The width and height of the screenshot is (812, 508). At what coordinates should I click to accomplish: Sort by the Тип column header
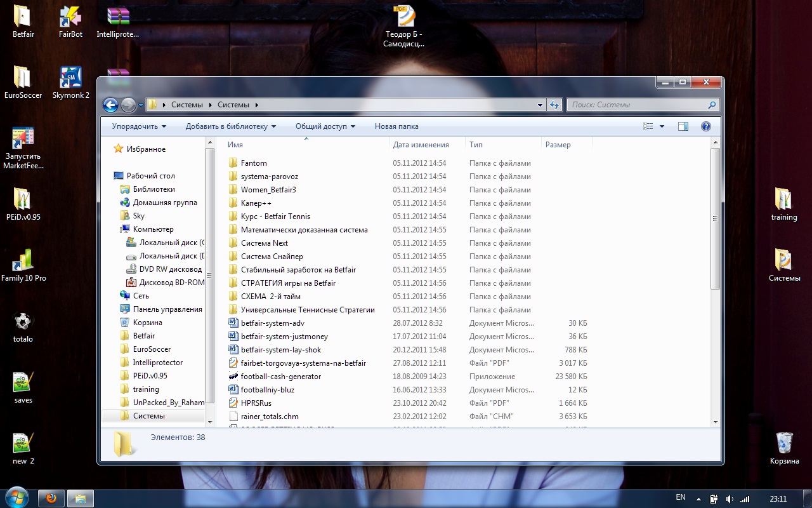point(503,145)
